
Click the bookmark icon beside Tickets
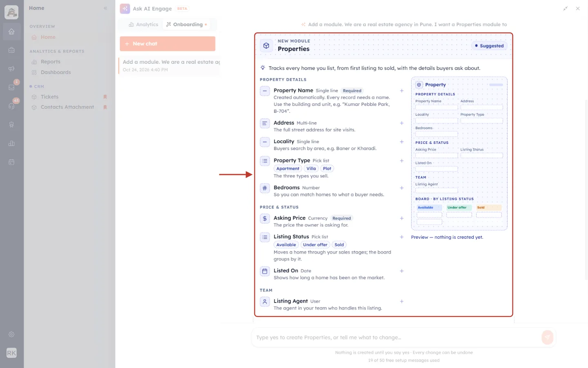[x=105, y=97]
